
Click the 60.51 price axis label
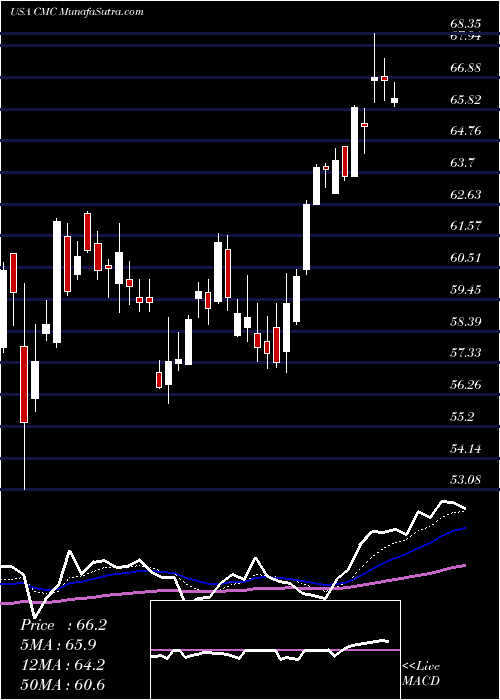pos(466,258)
